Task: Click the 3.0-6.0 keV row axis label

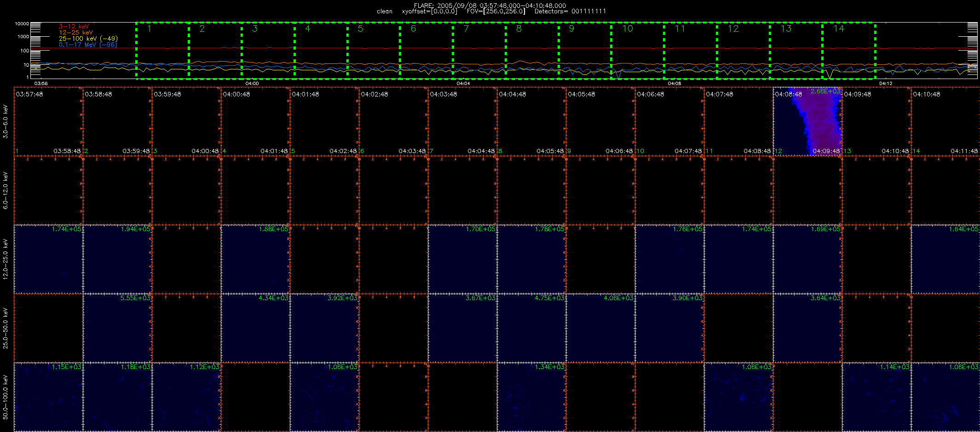Action: click(x=6, y=121)
